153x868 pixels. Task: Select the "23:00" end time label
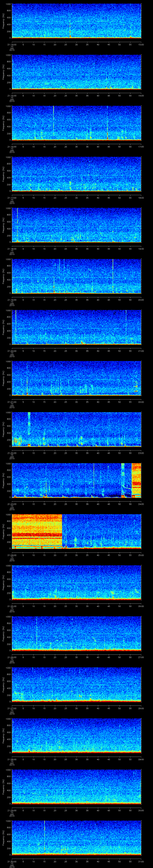click(141, 453)
